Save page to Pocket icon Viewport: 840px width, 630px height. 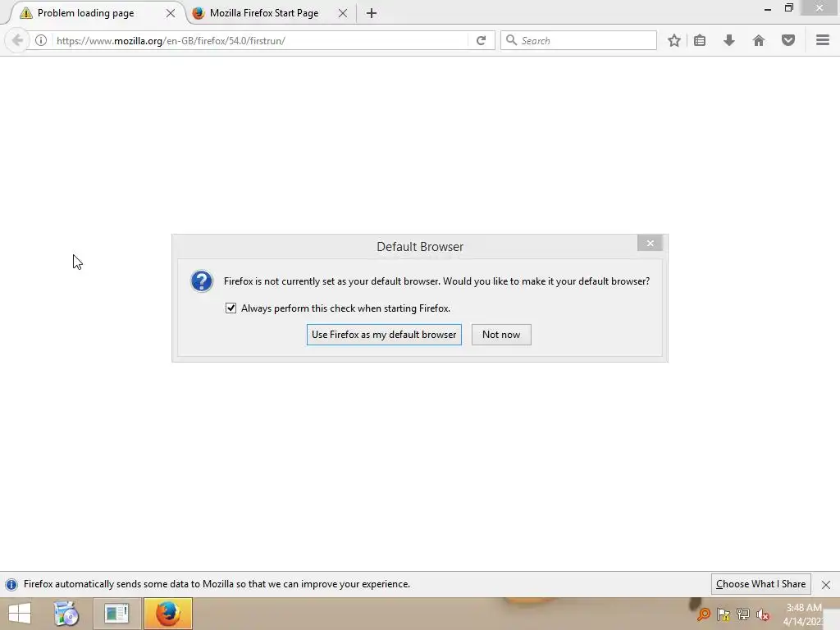pos(788,40)
